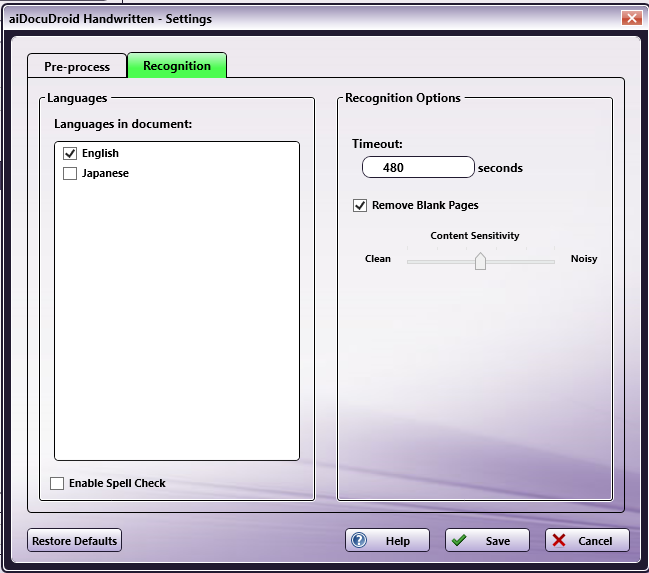Click the 'Timeout:' label

coord(377,144)
